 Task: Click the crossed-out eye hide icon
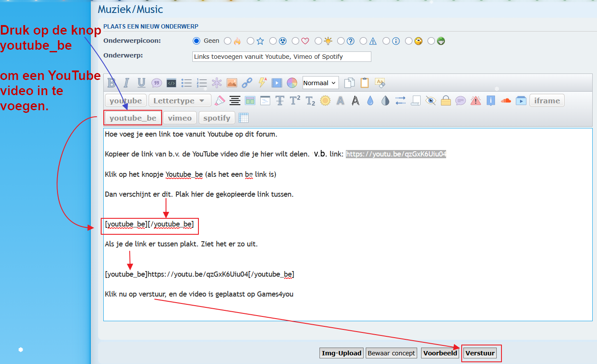431,101
